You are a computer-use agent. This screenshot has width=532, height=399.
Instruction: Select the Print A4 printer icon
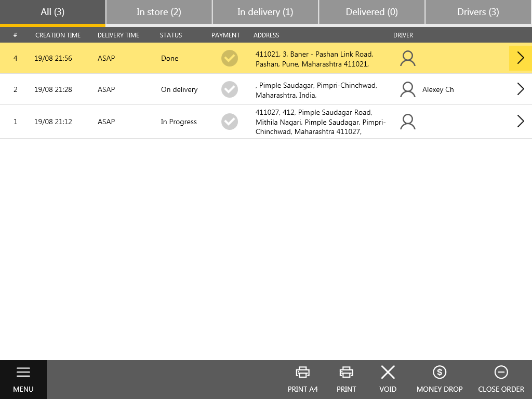(302, 372)
